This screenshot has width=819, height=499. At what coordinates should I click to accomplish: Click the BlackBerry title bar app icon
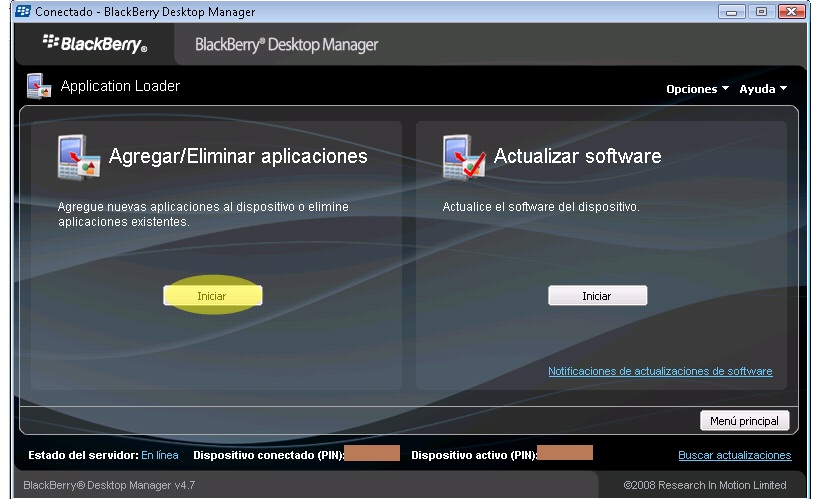tap(22, 11)
